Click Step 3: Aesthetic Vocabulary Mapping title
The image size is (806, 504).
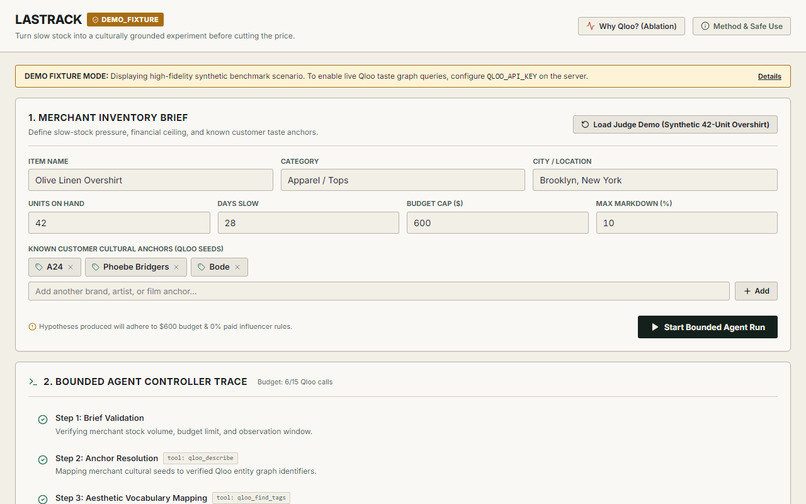pyautogui.click(x=131, y=498)
